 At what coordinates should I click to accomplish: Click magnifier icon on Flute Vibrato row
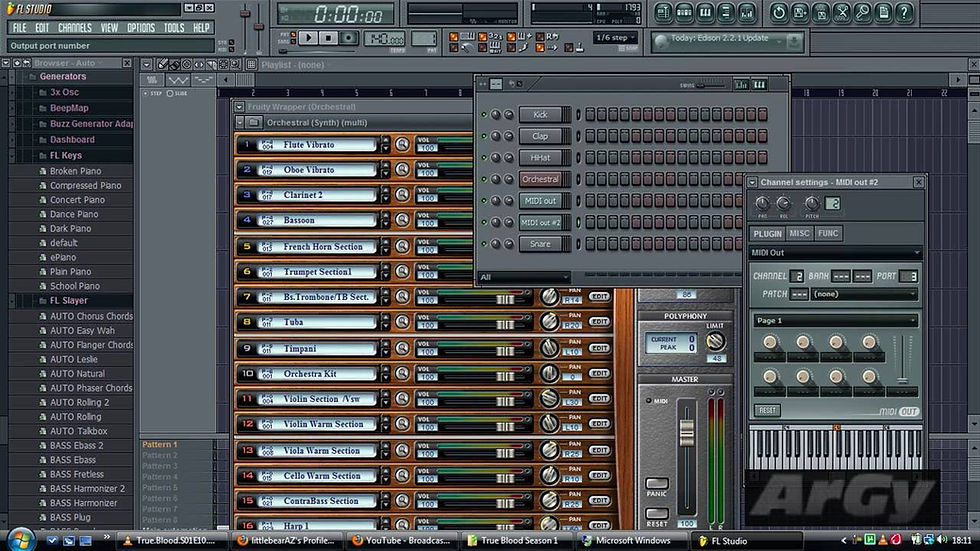point(402,144)
